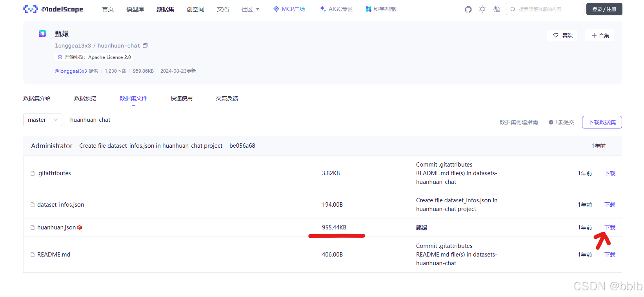Switch to 数据预览 tab
644x297 pixels.
point(85,98)
